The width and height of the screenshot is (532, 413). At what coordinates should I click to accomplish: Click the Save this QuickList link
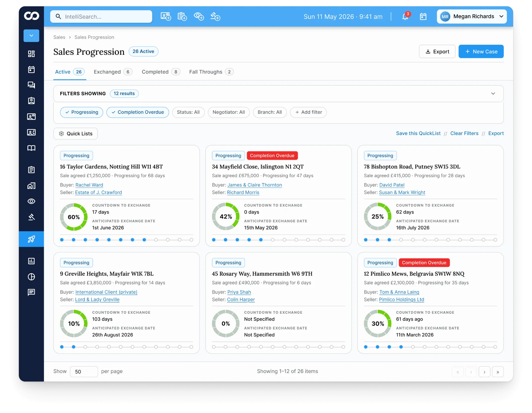pos(418,133)
